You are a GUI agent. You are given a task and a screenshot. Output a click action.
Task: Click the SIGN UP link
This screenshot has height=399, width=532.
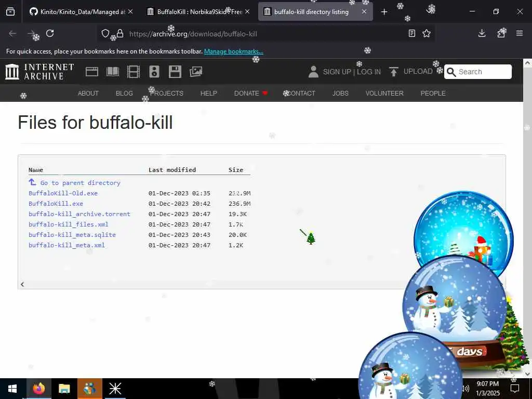click(337, 72)
